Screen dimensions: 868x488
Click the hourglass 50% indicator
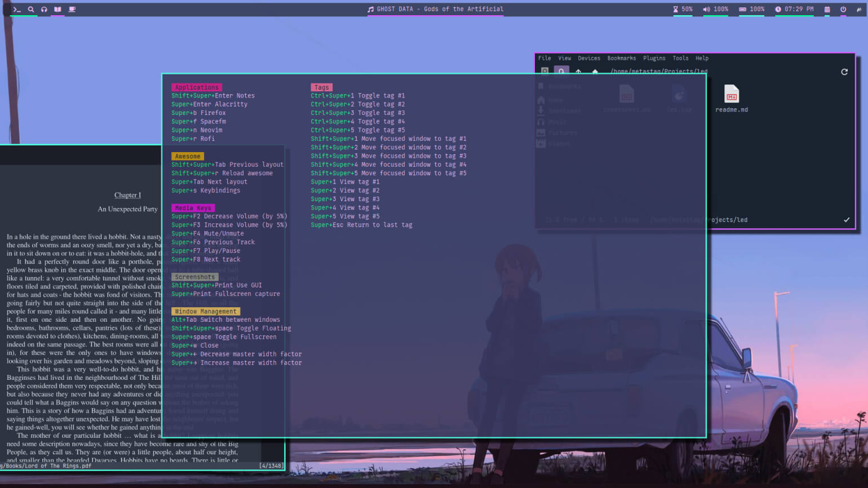coord(683,9)
